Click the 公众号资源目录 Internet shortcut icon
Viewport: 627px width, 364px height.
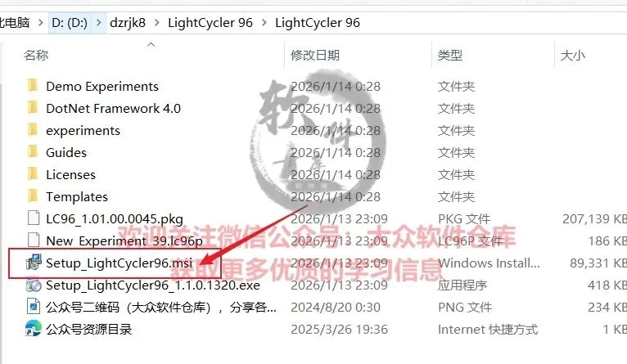click(34, 329)
